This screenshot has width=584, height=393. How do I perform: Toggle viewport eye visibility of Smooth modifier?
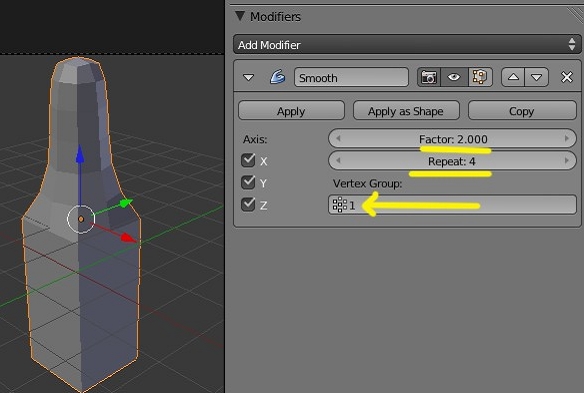point(454,77)
